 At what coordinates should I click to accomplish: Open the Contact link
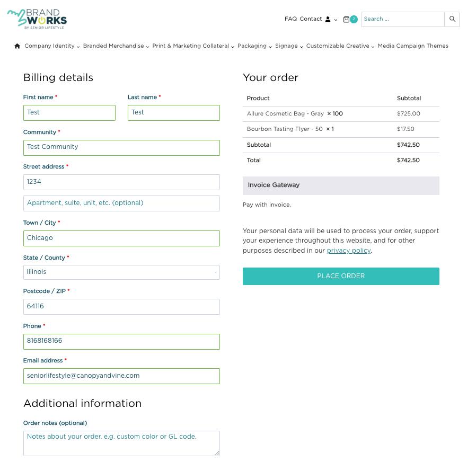tap(311, 19)
